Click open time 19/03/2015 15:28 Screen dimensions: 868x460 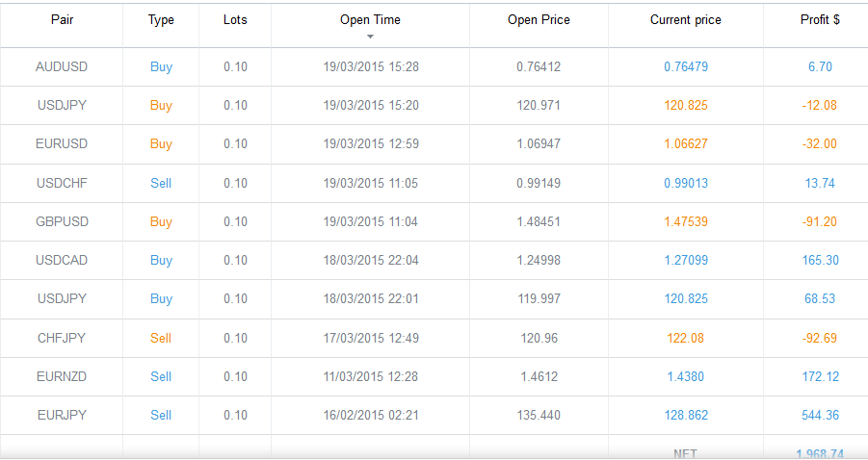[x=371, y=67]
